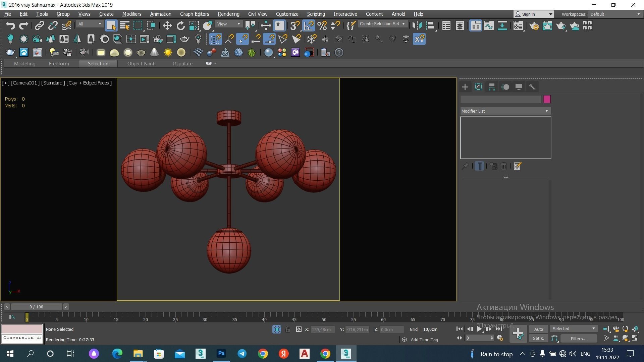Viewport: 644px width, 362px height.
Task: Toggle Show End Result button
Action: pos(479,166)
